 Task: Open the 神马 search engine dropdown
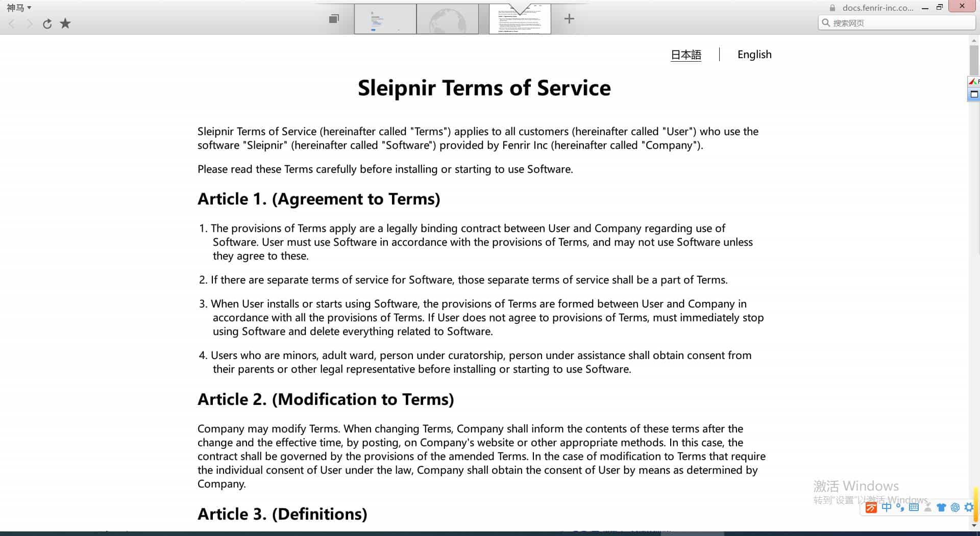point(19,8)
